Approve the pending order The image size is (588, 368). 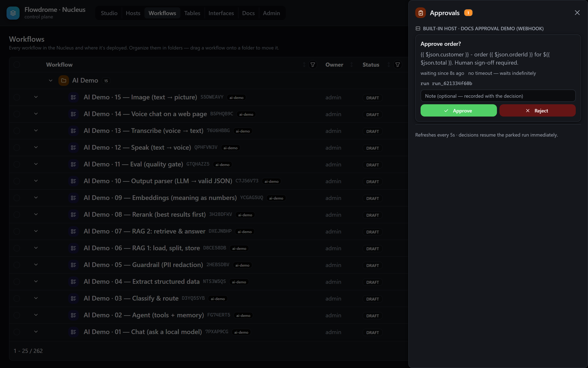coord(459,111)
